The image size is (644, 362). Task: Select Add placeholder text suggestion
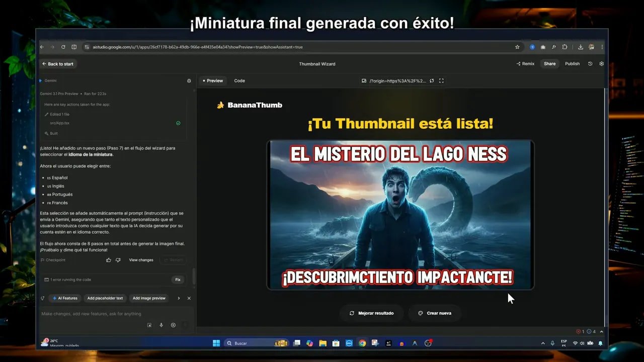(x=105, y=298)
